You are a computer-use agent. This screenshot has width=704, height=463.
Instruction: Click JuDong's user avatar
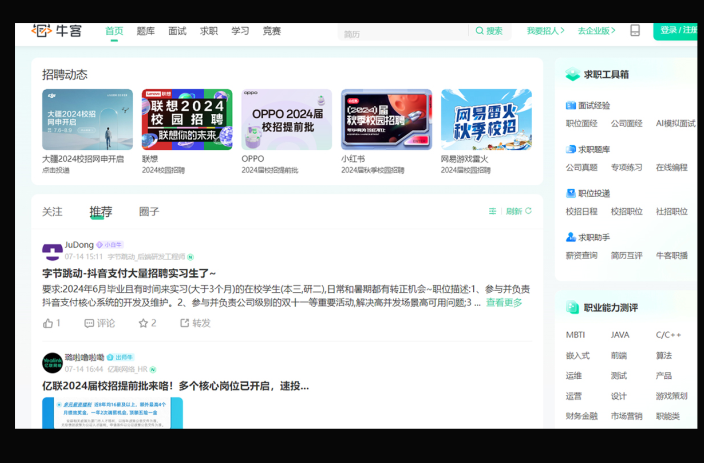click(x=52, y=251)
